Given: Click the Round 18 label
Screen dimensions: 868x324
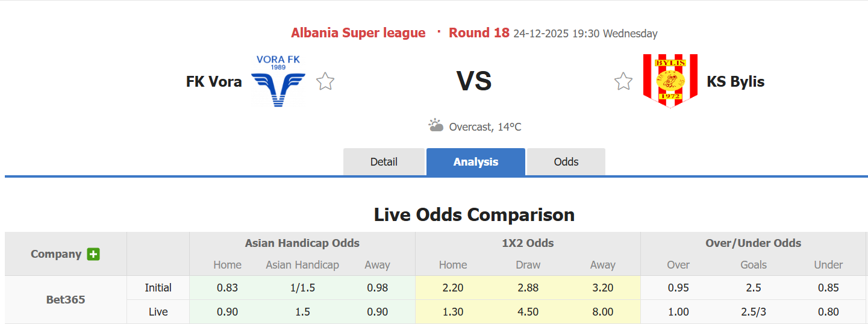Looking at the screenshot, I should pos(479,33).
